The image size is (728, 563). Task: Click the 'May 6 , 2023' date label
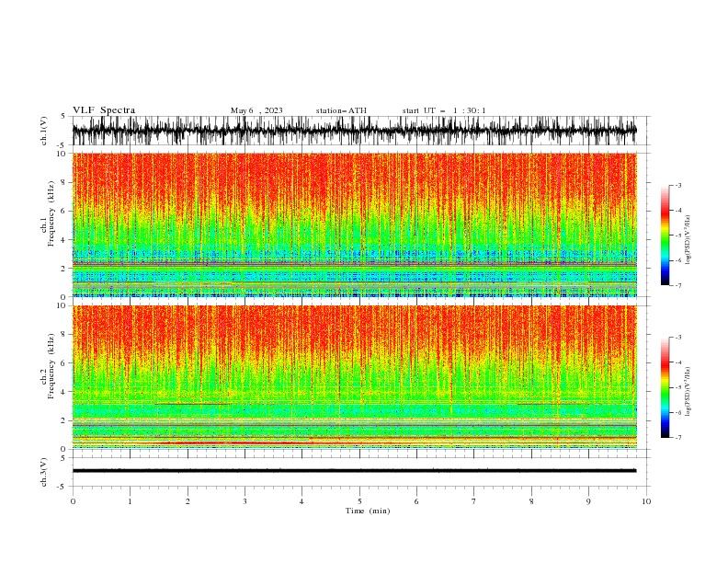pyautogui.click(x=256, y=110)
